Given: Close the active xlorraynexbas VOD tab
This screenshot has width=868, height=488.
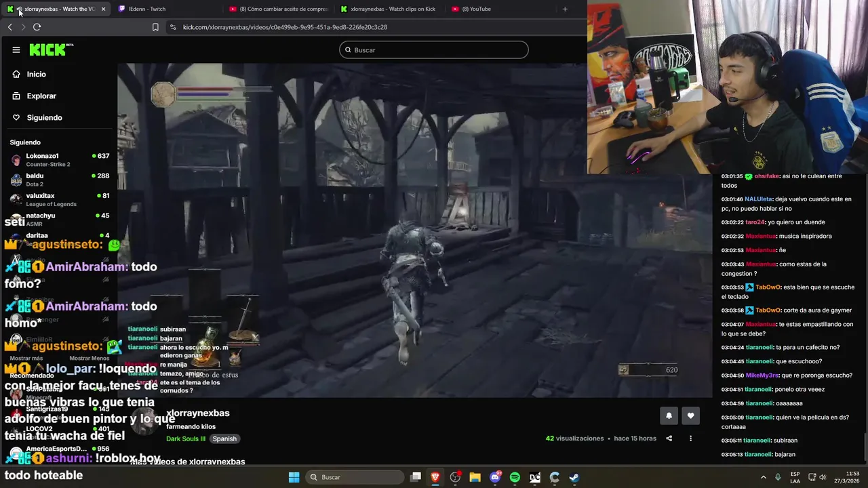Looking at the screenshot, I should [x=103, y=9].
